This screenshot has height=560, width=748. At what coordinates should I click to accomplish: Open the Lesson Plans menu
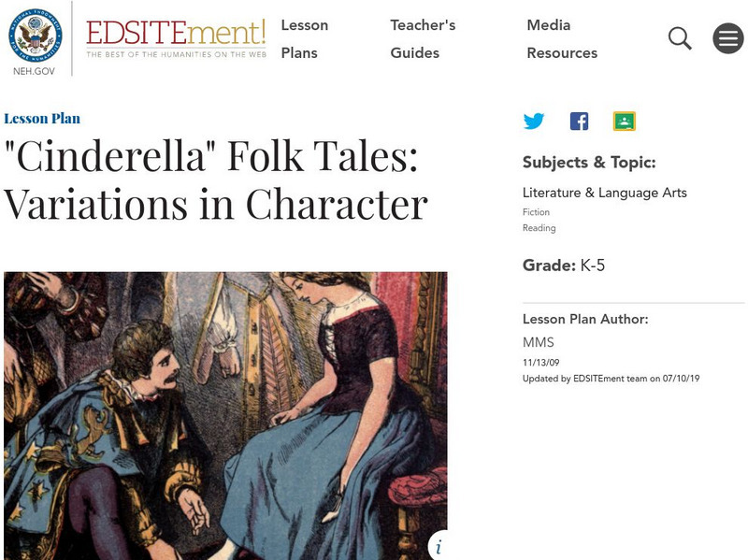click(x=304, y=38)
